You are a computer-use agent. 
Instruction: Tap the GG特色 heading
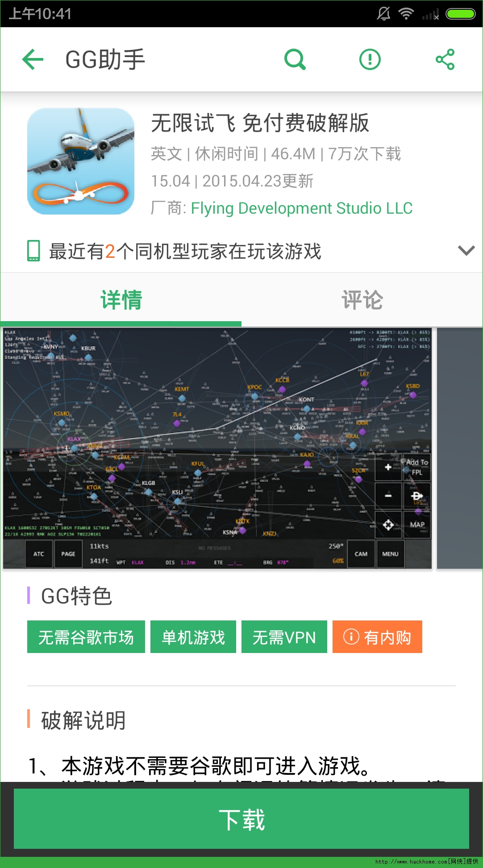coord(76,596)
